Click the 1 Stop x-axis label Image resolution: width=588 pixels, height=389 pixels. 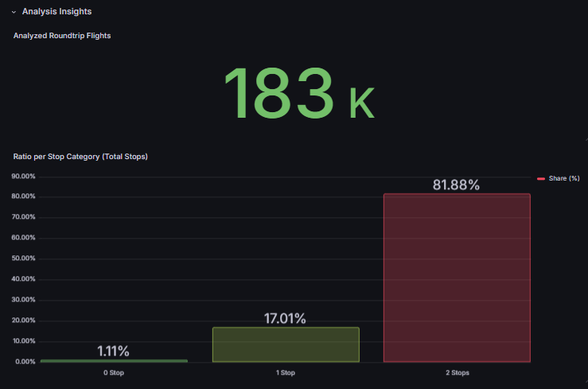(x=286, y=372)
